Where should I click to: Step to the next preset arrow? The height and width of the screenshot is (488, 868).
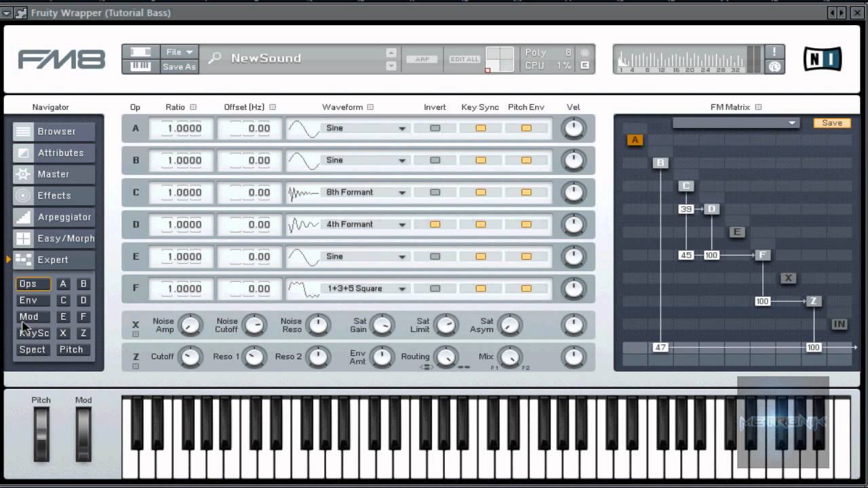pyautogui.click(x=391, y=66)
